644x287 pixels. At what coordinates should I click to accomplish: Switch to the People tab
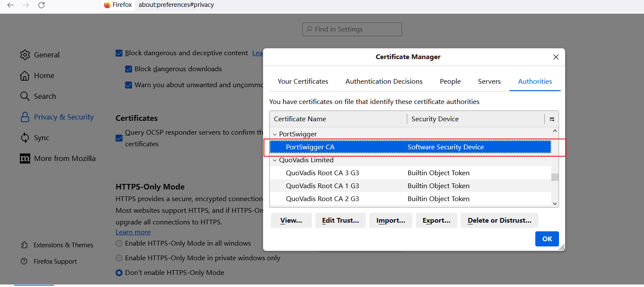(x=450, y=82)
